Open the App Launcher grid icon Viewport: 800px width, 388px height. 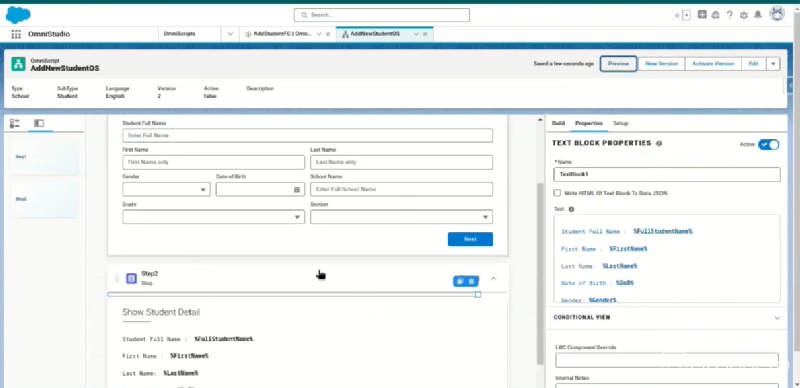tap(16, 34)
